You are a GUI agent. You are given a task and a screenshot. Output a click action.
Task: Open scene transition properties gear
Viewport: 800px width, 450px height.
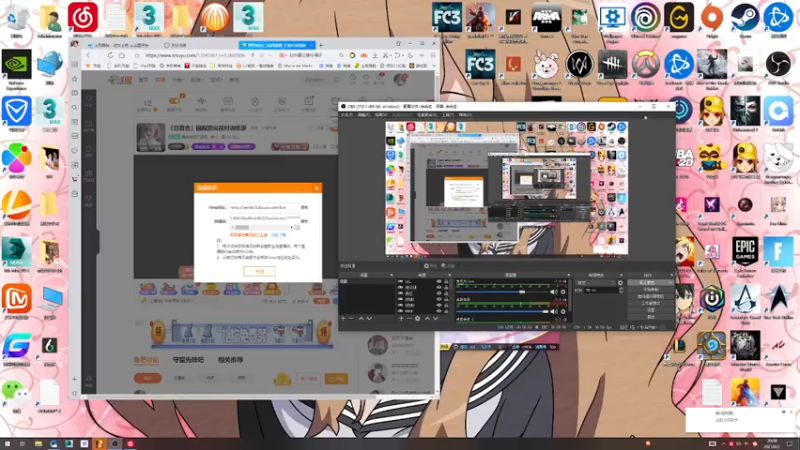click(620, 283)
